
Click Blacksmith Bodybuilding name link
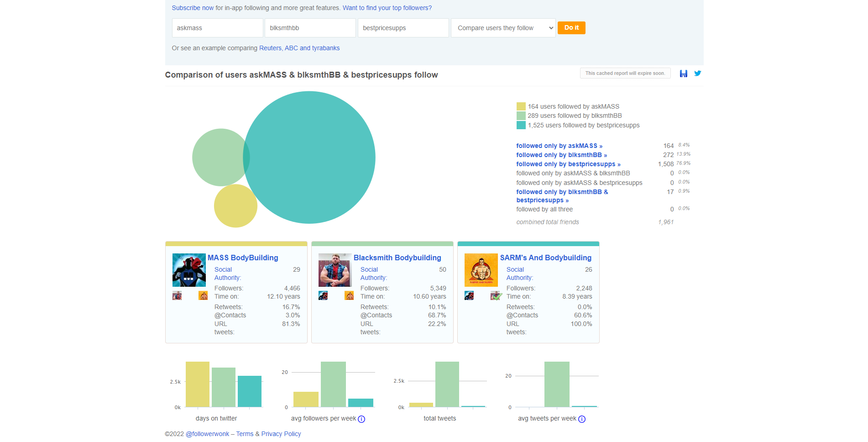[x=397, y=258]
